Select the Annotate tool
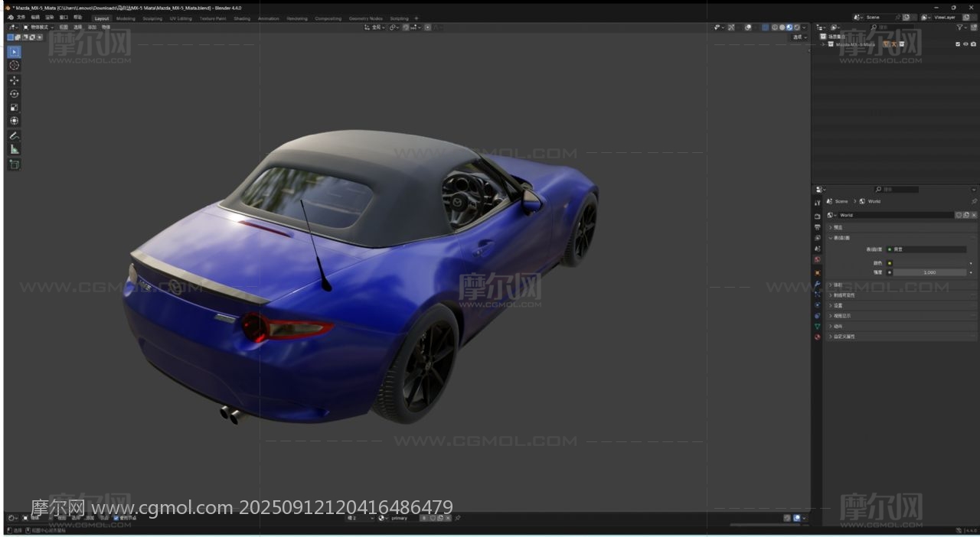 14,135
